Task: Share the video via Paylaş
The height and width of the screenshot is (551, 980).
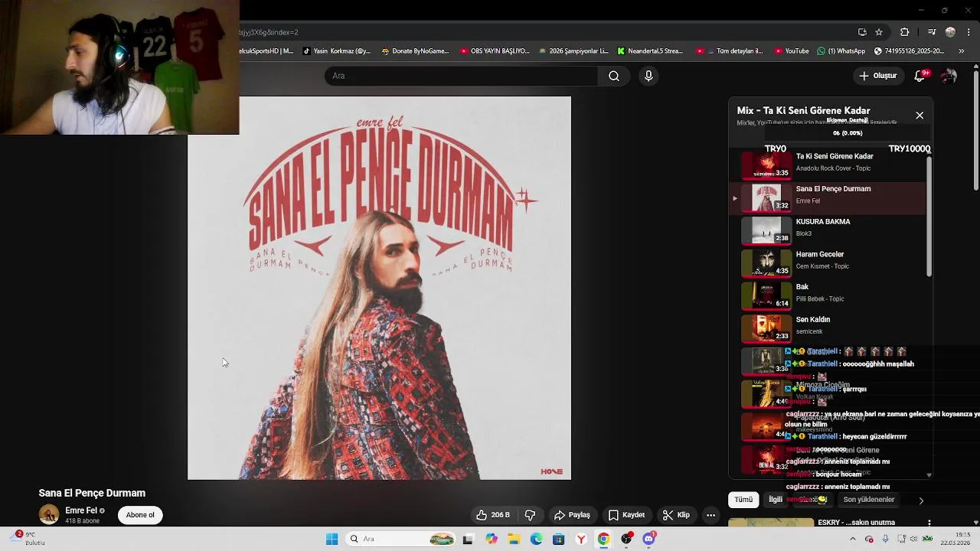Action: tap(572, 515)
